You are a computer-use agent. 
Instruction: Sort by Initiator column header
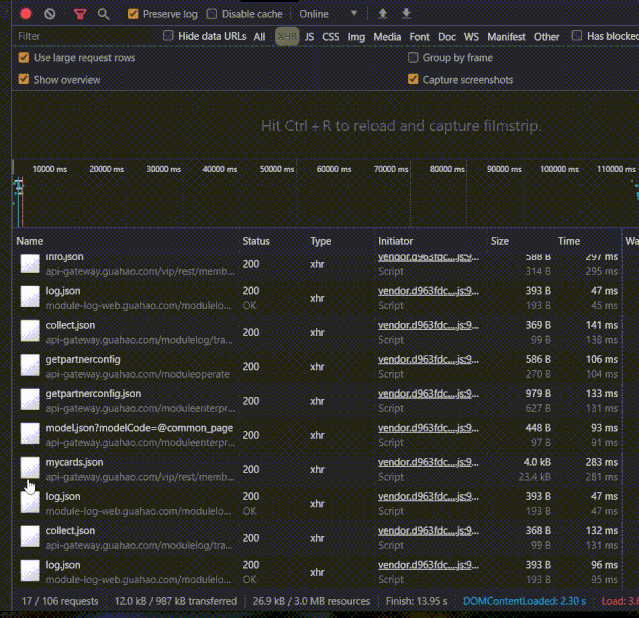tap(395, 241)
